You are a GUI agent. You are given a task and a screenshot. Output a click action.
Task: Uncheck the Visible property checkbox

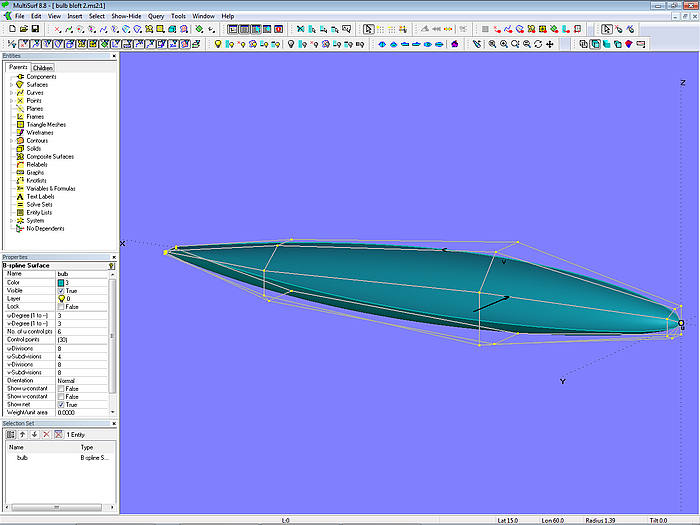(x=62, y=290)
